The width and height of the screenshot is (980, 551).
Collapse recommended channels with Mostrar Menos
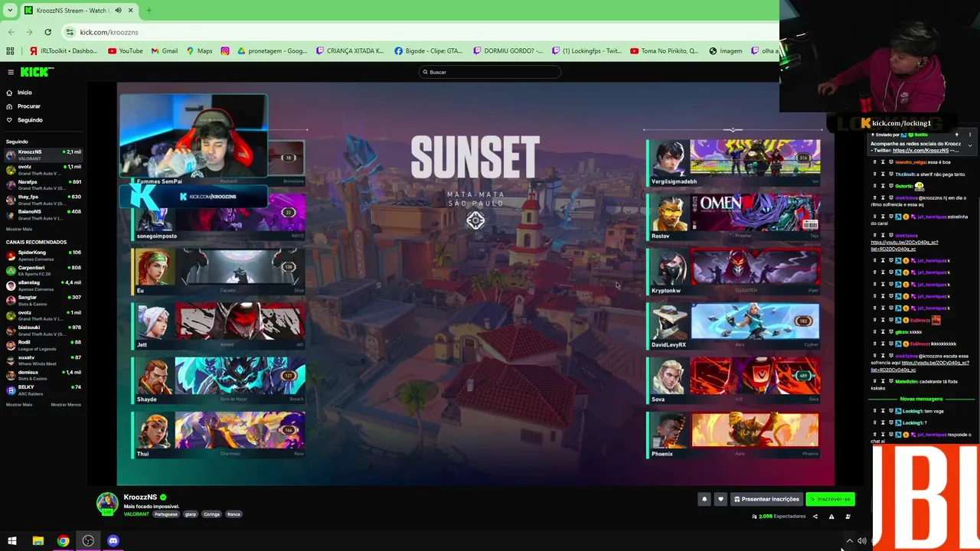click(66, 404)
